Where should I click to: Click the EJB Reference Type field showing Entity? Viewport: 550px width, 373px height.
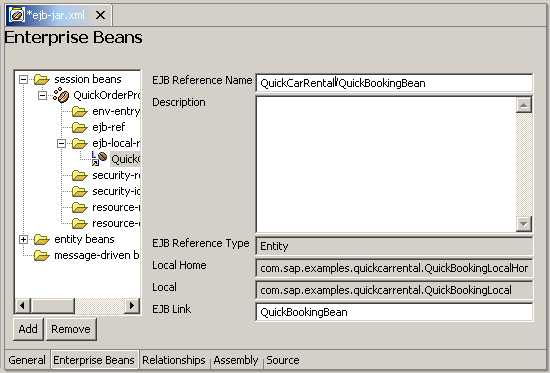[x=394, y=246]
